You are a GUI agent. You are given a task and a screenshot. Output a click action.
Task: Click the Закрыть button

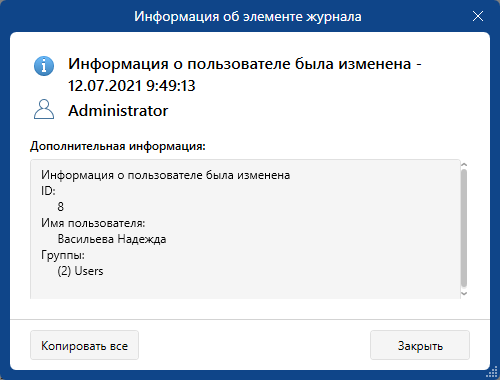[420, 345]
